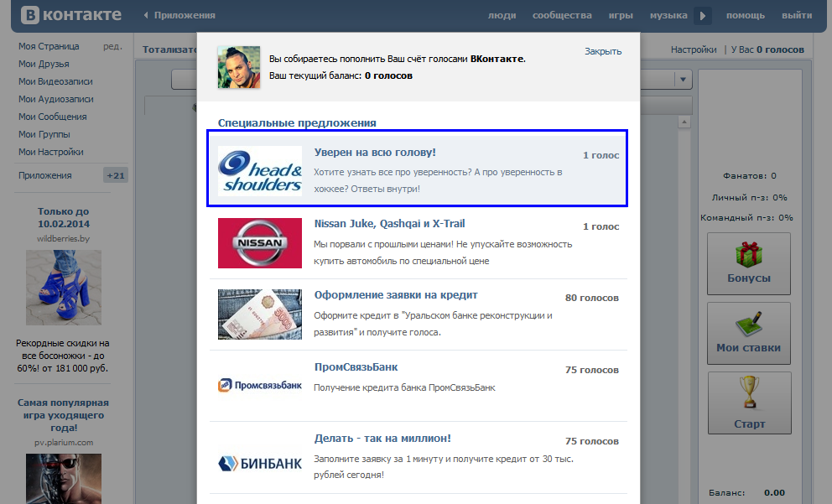Open the БИНБАНК logo offer
This screenshot has width=832, height=504.
[260, 463]
